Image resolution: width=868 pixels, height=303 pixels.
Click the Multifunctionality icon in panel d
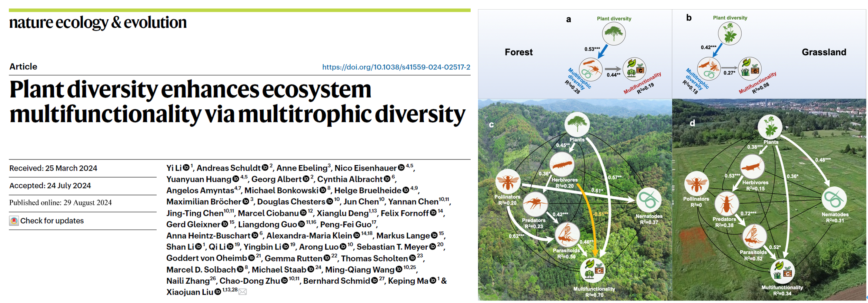pos(782,271)
